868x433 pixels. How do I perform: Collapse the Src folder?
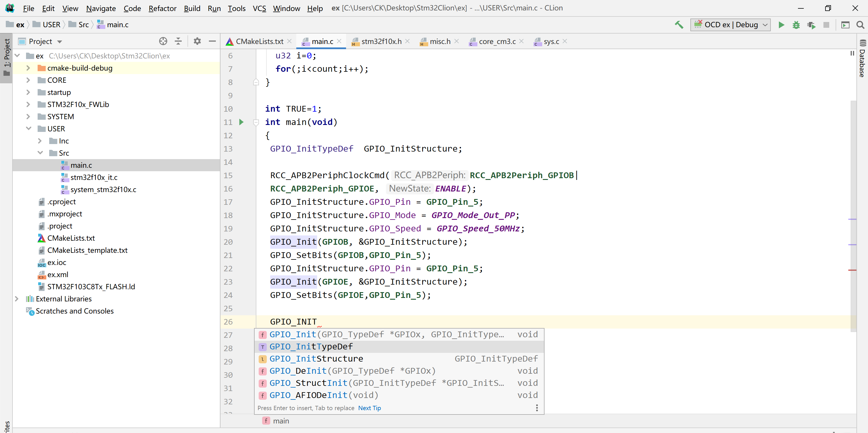[40, 153]
